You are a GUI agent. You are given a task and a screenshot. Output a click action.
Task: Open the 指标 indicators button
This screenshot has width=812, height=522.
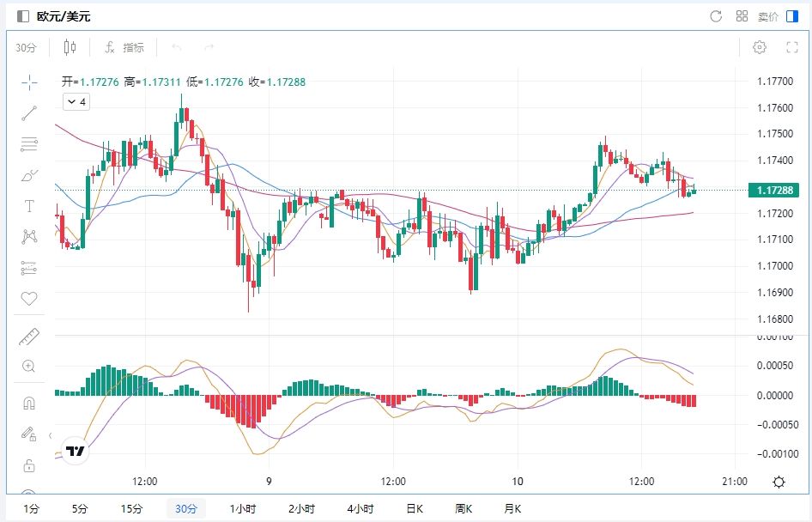124,47
